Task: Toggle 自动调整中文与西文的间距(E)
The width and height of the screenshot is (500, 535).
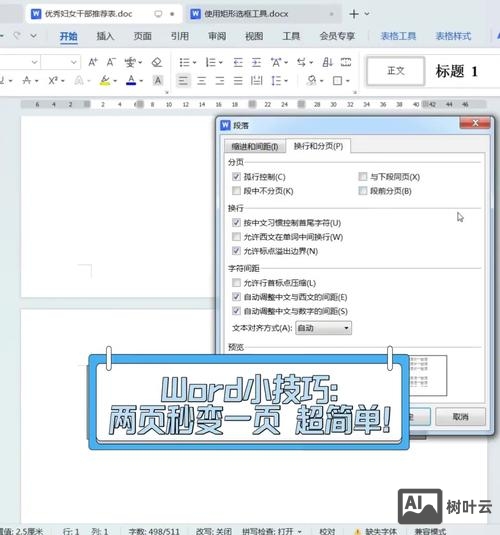Action: (x=236, y=297)
